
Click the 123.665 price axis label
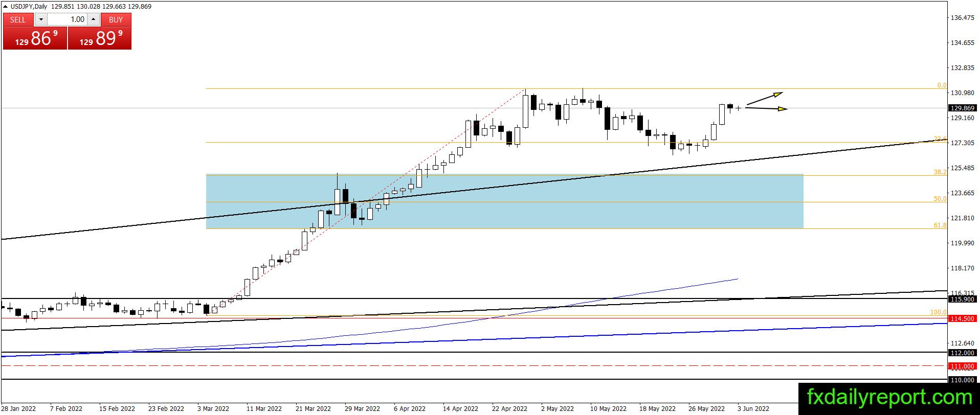pyautogui.click(x=962, y=193)
